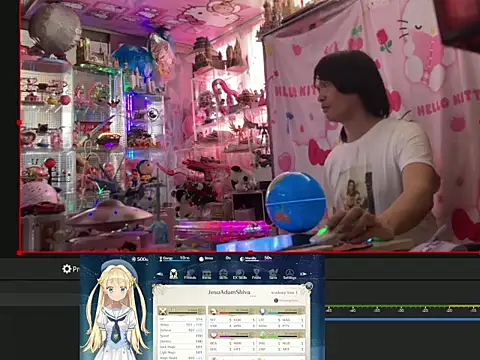The image size is (480, 360).
Task: Open the EX Skills tab
Action: pos(240,274)
